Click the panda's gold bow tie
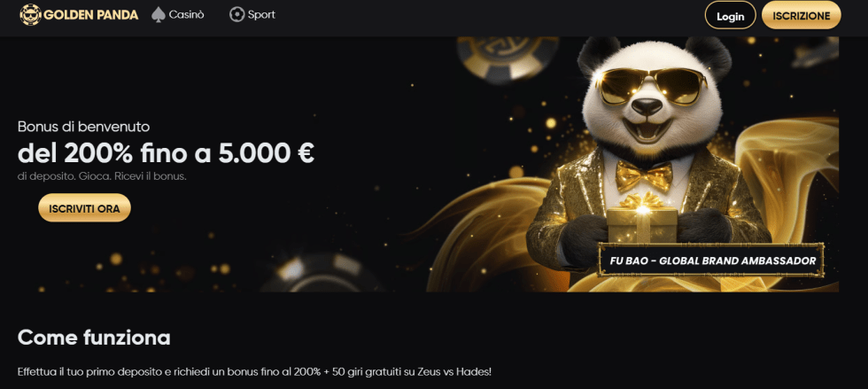868x389 pixels. tap(644, 175)
